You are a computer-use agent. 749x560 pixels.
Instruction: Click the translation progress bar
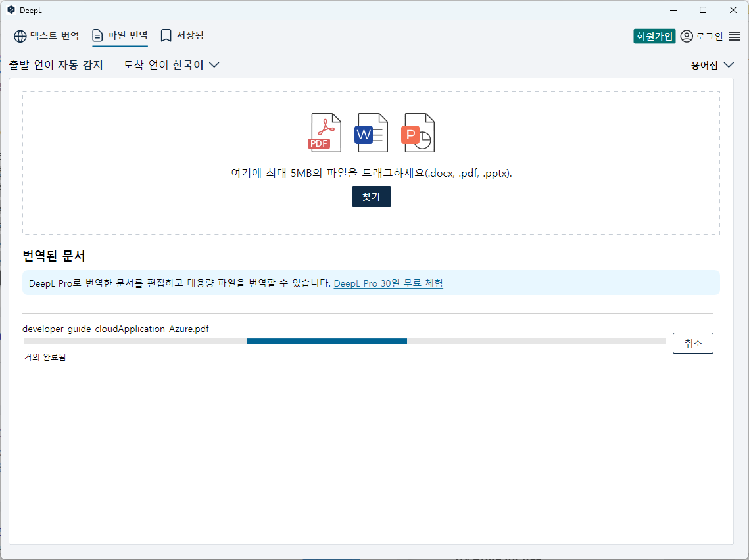(345, 341)
